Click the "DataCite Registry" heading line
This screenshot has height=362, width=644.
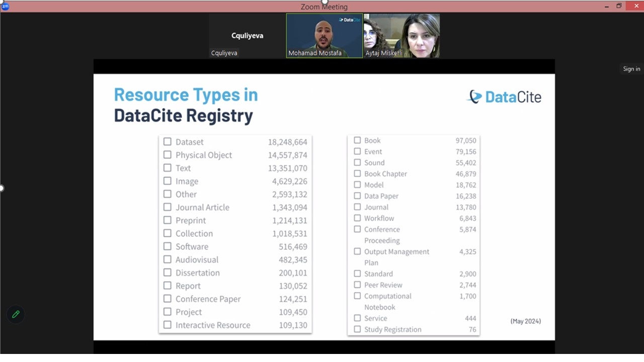[x=184, y=116]
